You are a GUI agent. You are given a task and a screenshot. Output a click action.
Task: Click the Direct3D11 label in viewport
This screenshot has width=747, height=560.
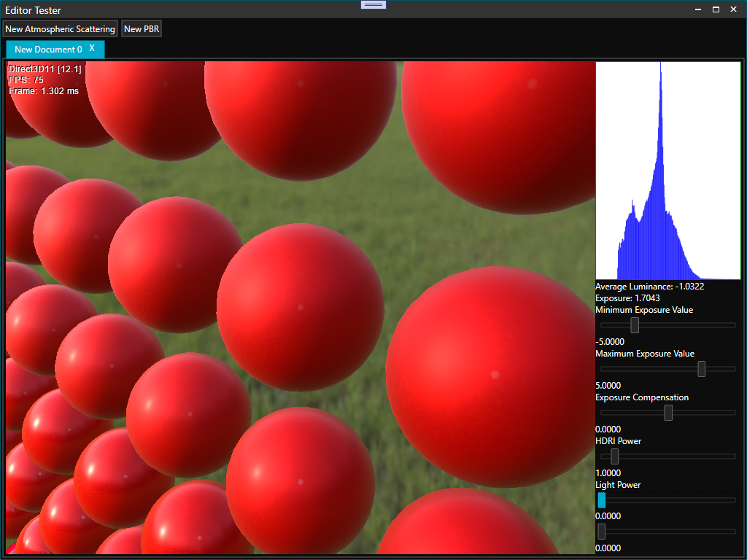[45, 69]
